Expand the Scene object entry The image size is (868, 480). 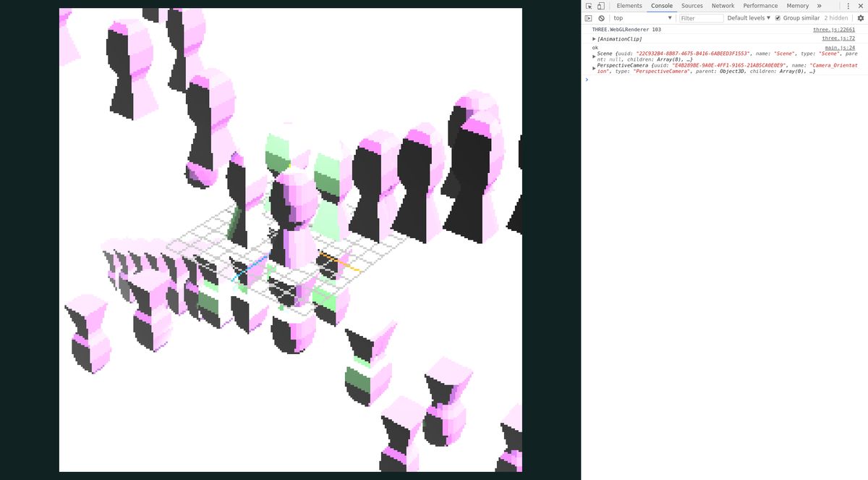tap(595, 56)
